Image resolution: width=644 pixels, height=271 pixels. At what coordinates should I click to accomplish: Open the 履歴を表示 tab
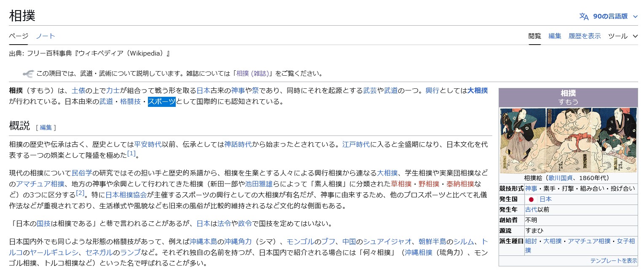pos(585,36)
